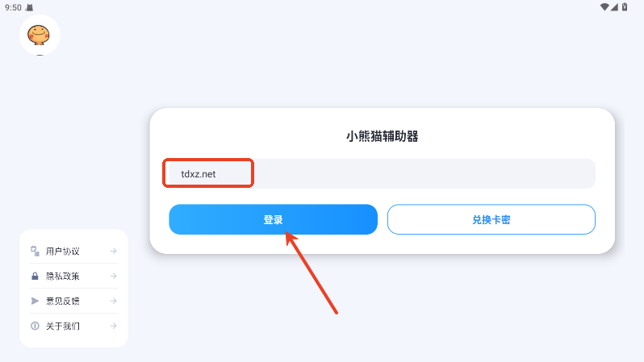Open the 用户协议 menu entry
This screenshot has height=362, width=644.
pyautogui.click(x=73, y=251)
